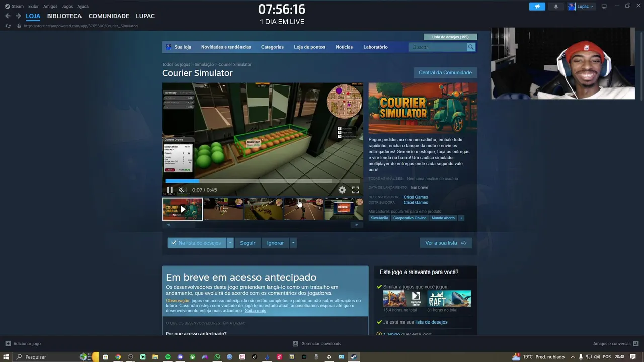
Task: Show hidden system tray icons chevron
Action: (572, 357)
